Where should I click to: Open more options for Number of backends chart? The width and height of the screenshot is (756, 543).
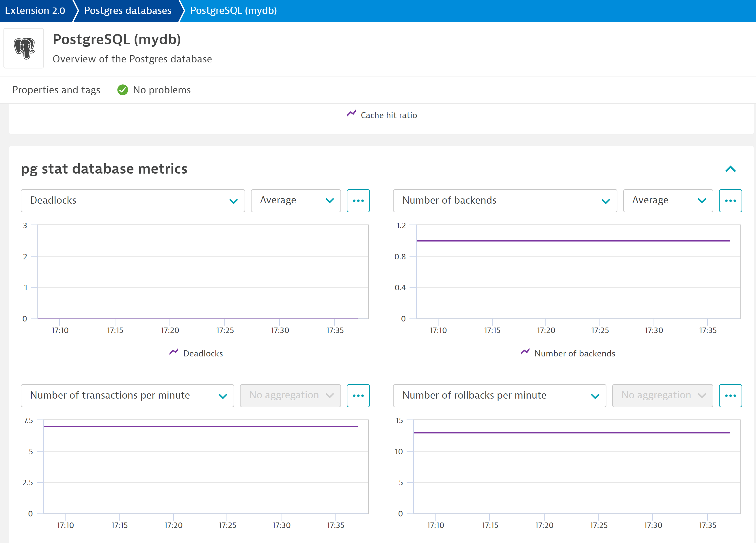730,200
